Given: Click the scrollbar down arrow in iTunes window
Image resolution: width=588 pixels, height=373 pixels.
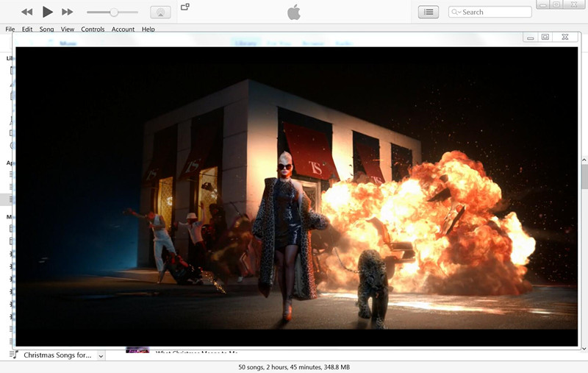Looking at the screenshot, I should pos(584,349).
